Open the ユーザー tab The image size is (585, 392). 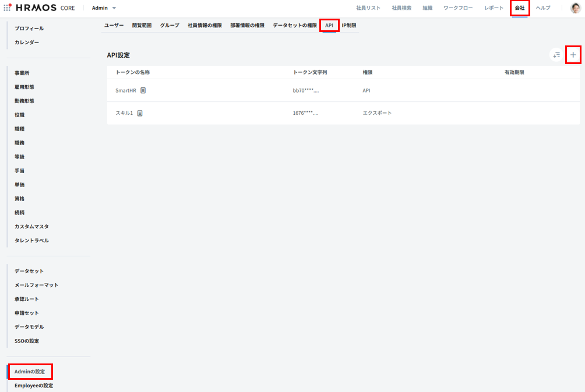[114, 26]
